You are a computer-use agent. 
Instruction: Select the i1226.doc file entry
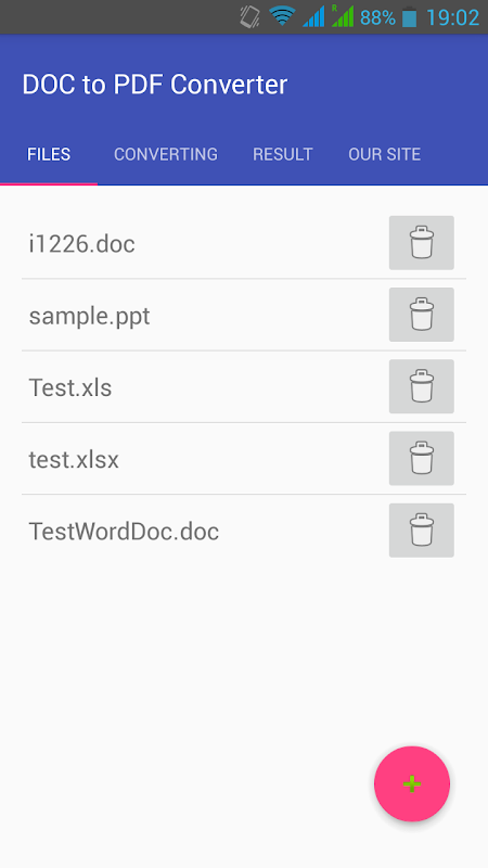(82, 244)
